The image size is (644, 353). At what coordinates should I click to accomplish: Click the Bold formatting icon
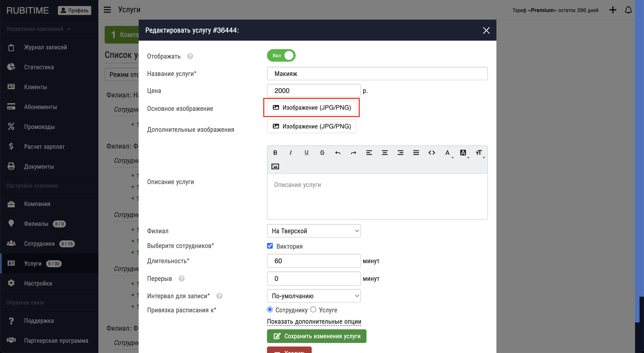[x=275, y=153]
